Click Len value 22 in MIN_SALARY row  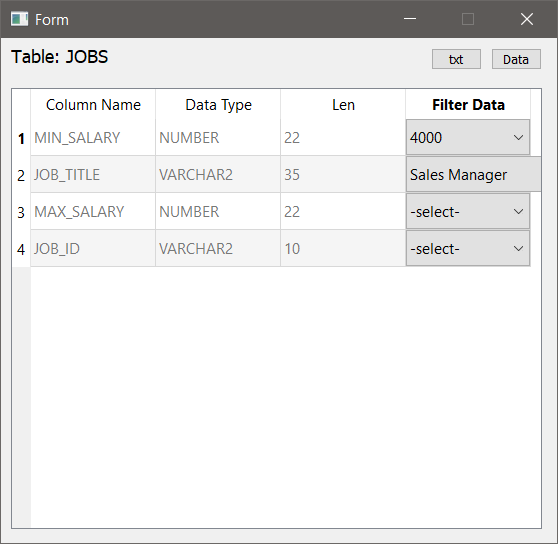click(x=343, y=137)
